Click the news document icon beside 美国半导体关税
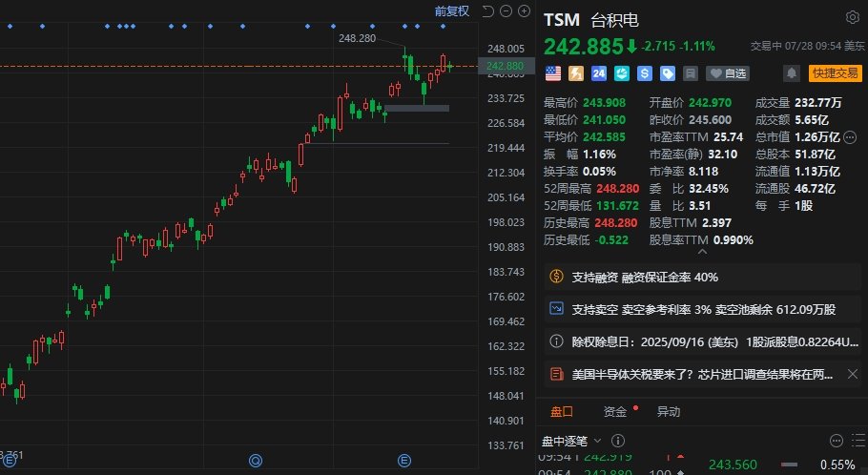 (556, 374)
